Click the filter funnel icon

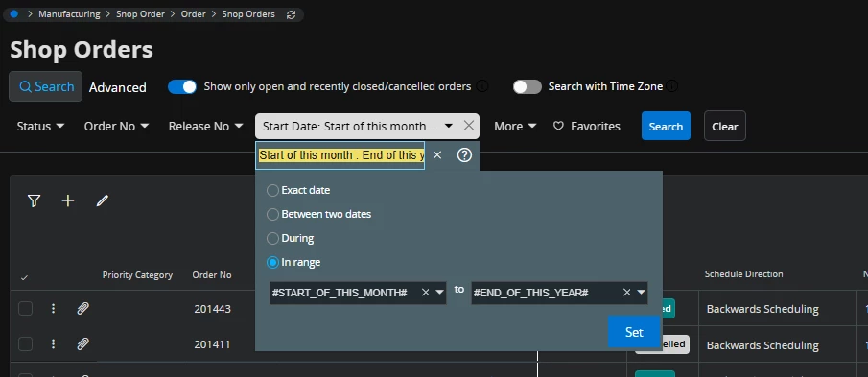(34, 200)
